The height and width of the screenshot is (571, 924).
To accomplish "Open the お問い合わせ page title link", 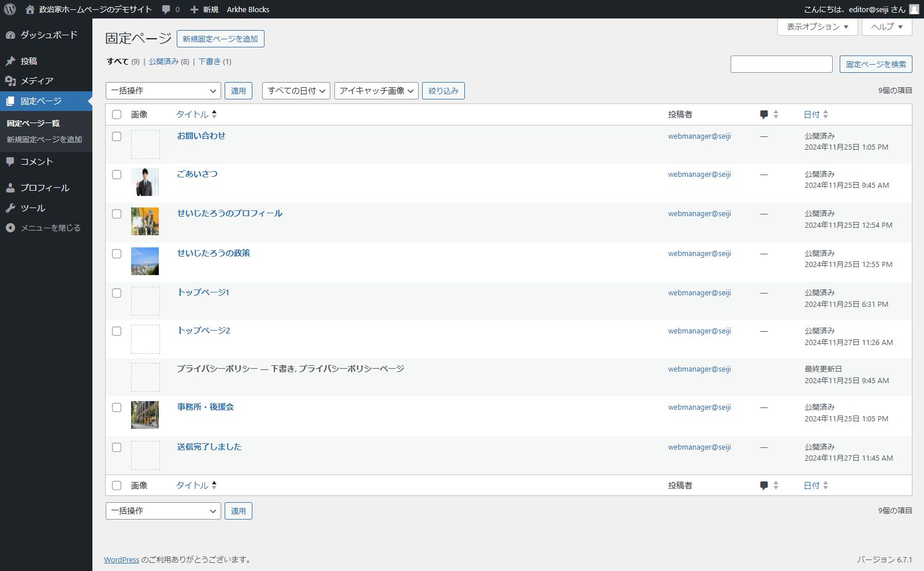I will [x=201, y=136].
